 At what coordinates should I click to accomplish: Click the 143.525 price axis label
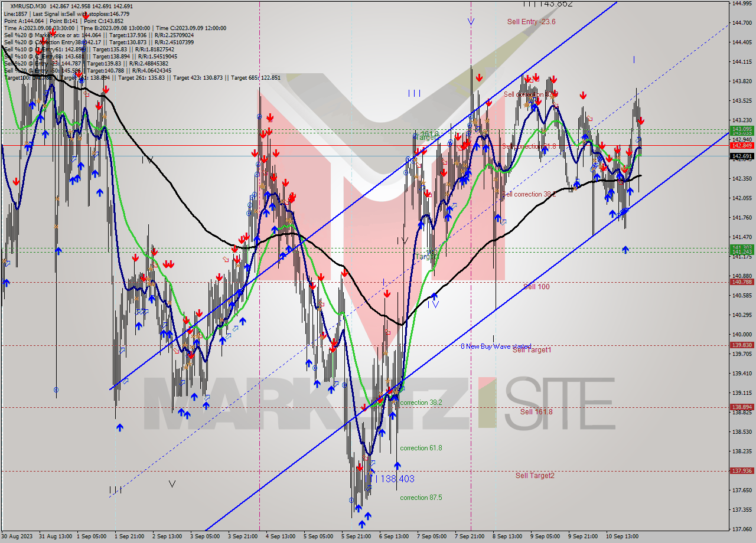pos(742,101)
